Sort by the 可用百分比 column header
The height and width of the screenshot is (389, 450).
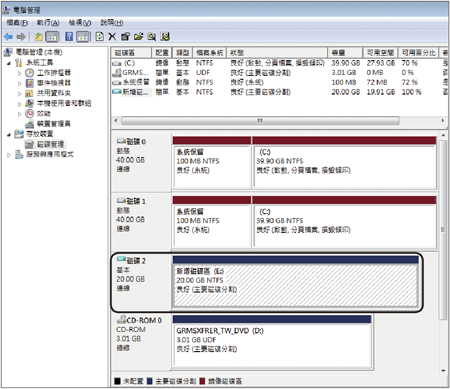tap(419, 52)
